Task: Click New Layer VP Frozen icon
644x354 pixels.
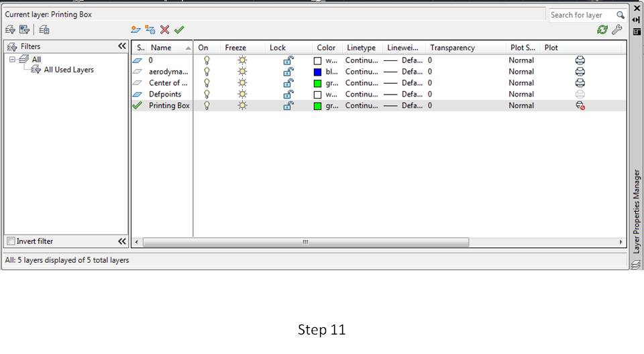Action: (150, 29)
